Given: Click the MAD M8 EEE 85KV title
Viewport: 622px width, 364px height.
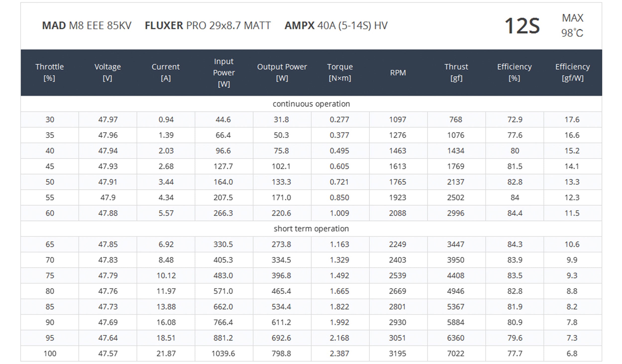Looking at the screenshot, I should click(x=87, y=26).
